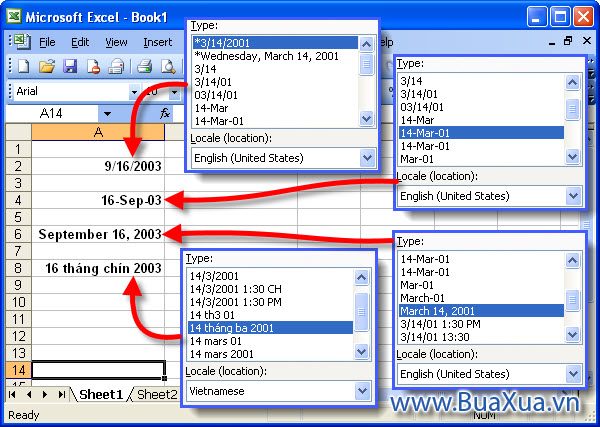This screenshot has width=600, height=427.
Task: Click the Print Preview magnifier icon
Action: click(x=168, y=66)
